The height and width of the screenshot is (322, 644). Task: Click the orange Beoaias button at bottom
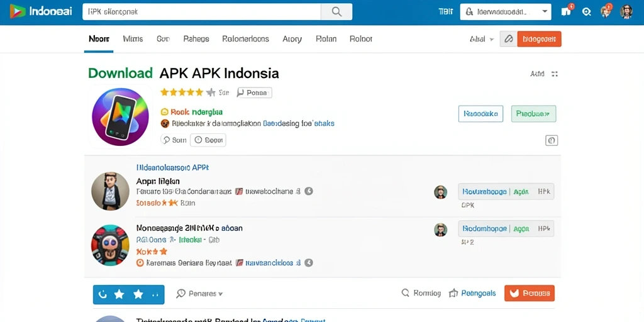pos(530,293)
